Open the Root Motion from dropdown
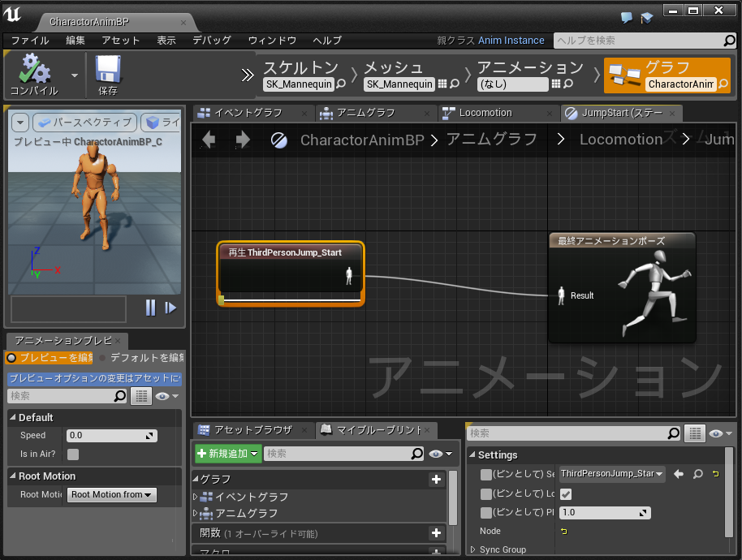The height and width of the screenshot is (560, 742). pyautogui.click(x=112, y=495)
